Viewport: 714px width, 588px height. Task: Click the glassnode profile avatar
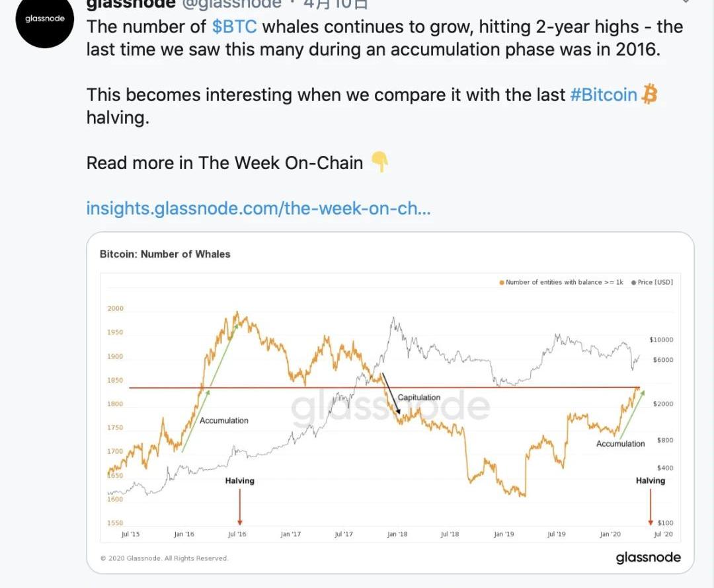tap(44, 21)
